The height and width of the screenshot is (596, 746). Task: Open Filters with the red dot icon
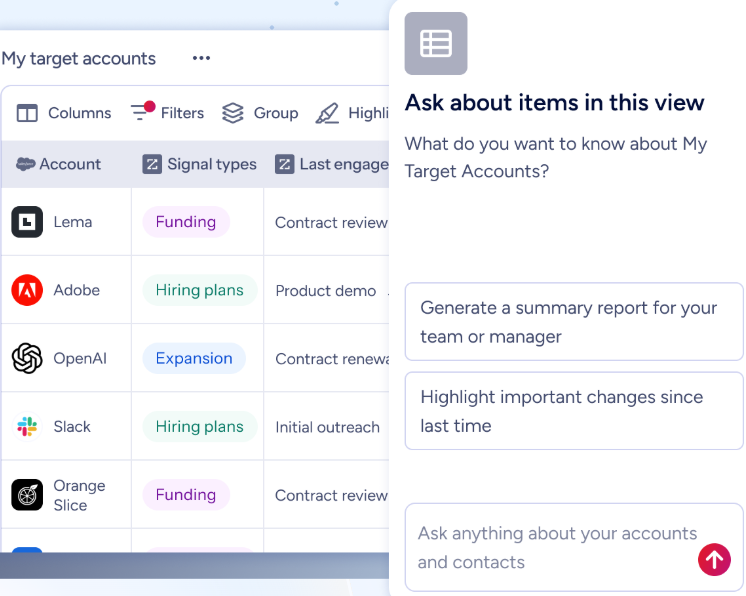click(x=143, y=111)
